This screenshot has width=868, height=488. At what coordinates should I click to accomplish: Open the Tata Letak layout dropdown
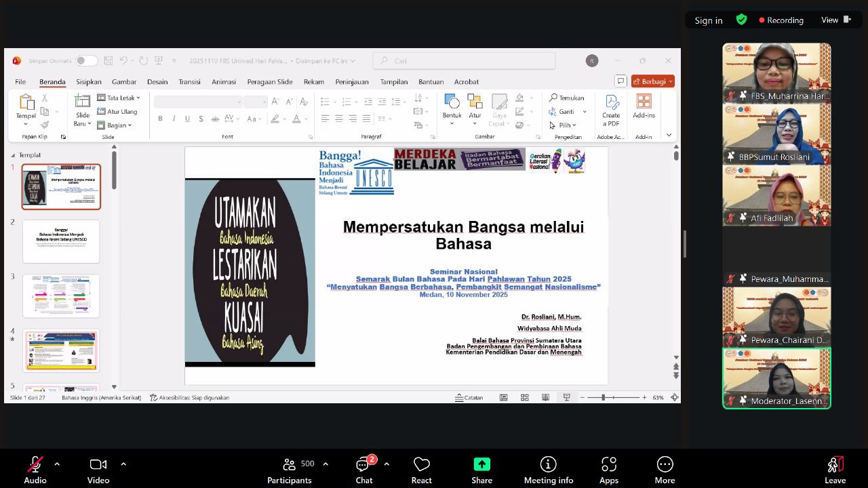(x=119, y=98)
